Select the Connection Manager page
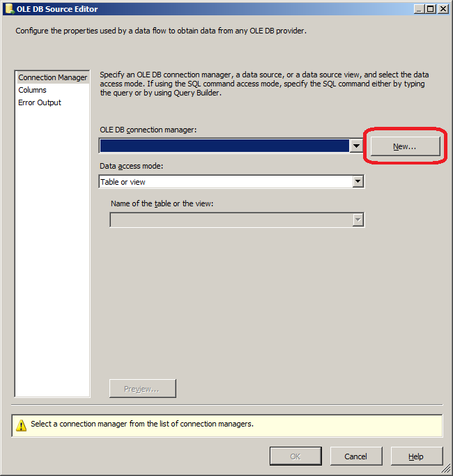Screen dimensions: 453x476 52,77
